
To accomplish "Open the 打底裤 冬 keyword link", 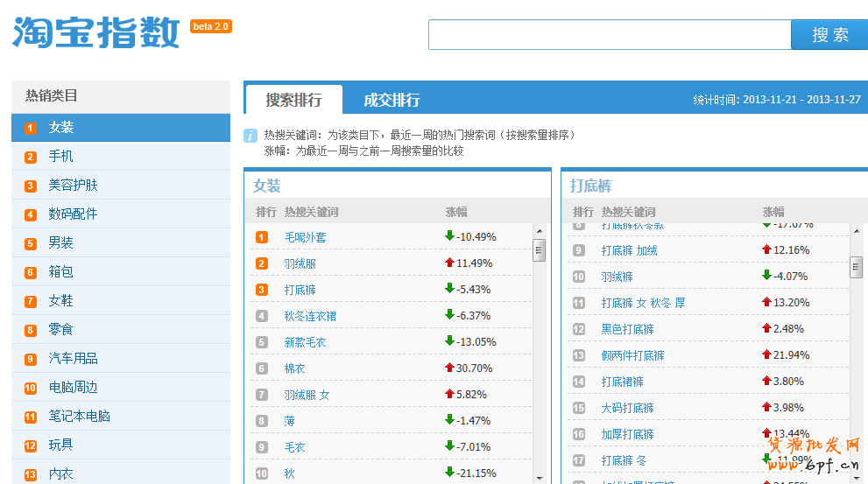I will [x=624, y=460].
